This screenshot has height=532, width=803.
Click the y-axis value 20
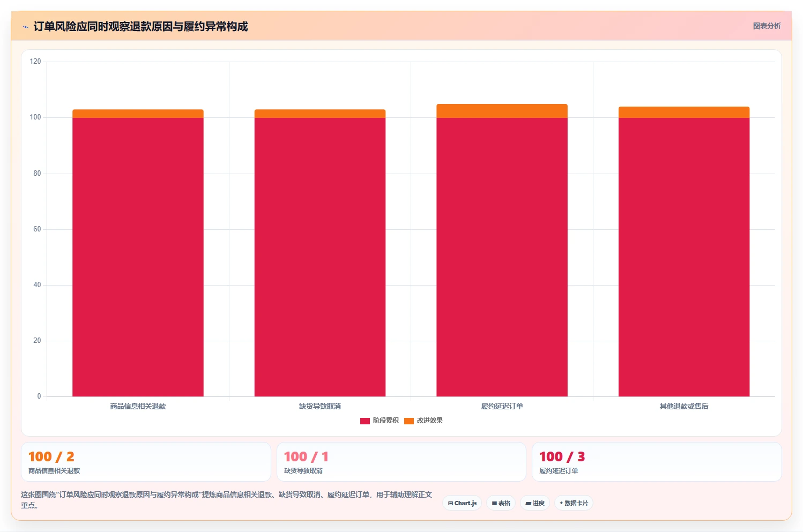coord(37,341)
